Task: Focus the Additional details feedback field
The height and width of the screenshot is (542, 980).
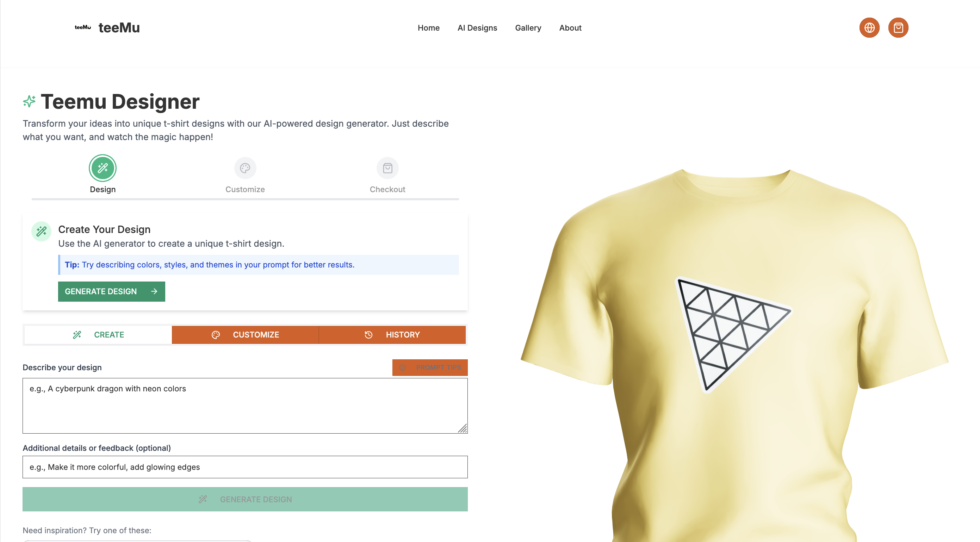Action: [245, 467]
